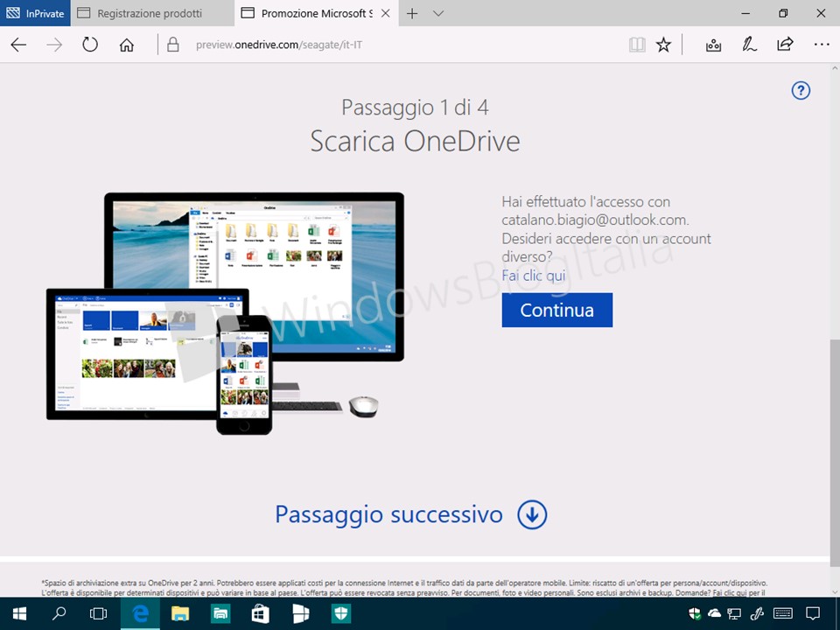Open Action Center notification icon
Image resolution: width=840 pixels, height=630 pixels.
pyautogui.click(x=813, y=613)
